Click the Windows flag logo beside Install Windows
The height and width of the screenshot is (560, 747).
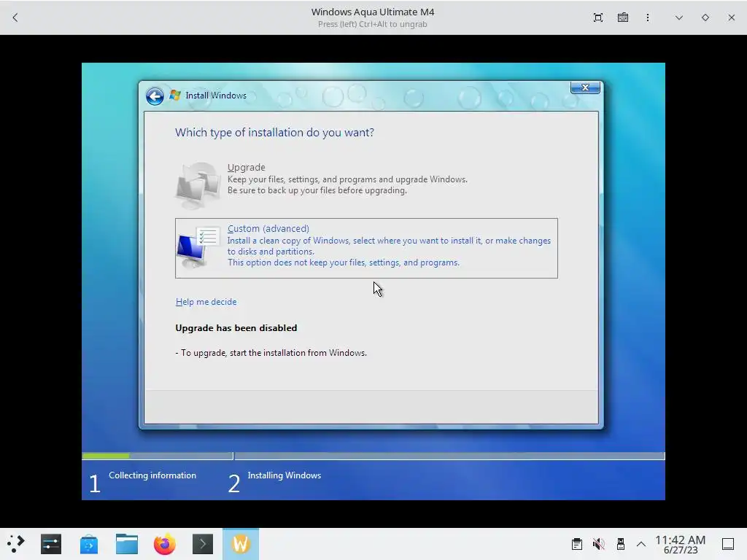(175, 96)
